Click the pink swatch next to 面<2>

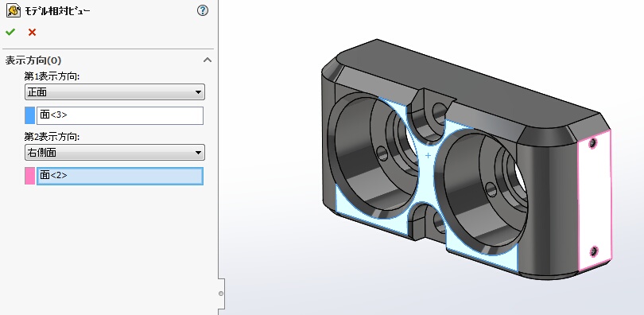pyautogui.click(x=30, y=176)
